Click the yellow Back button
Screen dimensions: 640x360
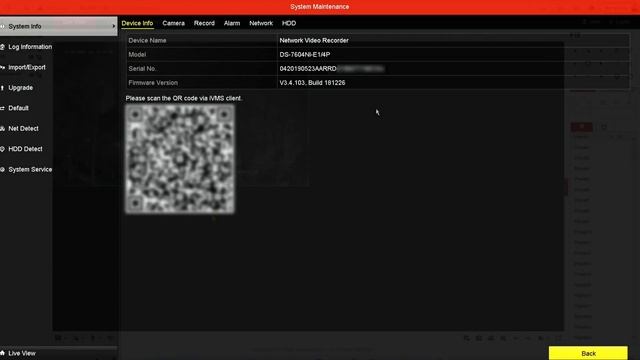pyautogui.click(x=588, y=353)
